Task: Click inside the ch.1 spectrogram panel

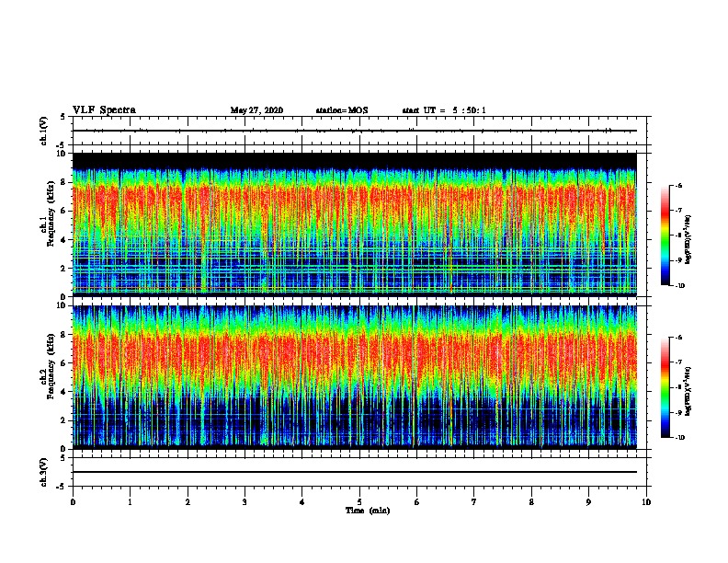Action: [355, 224]
